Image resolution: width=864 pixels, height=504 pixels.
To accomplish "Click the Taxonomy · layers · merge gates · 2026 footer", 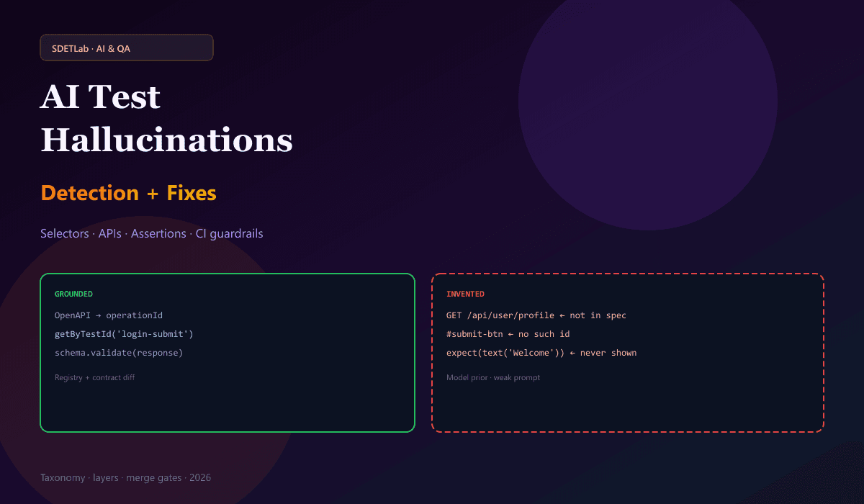I will pyautogui.click(x=125, y=477).
